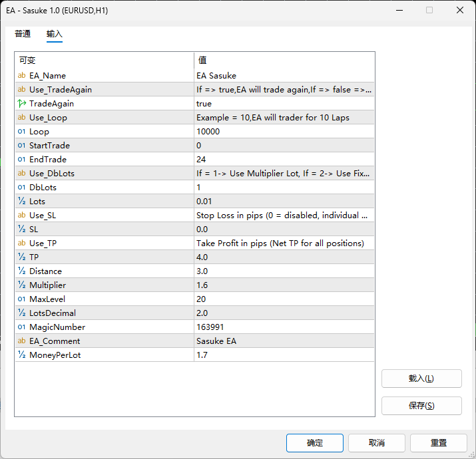Click the fraction icon beside LotsDecimal
The width and height of the screenshot is (476, 459).
tap(21, 313)
